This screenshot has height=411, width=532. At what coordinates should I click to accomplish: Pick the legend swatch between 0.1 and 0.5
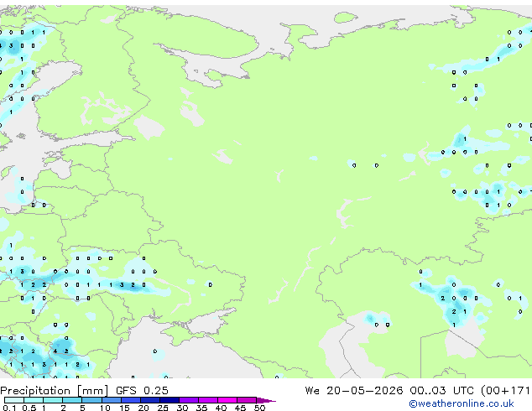coord(14,400)
